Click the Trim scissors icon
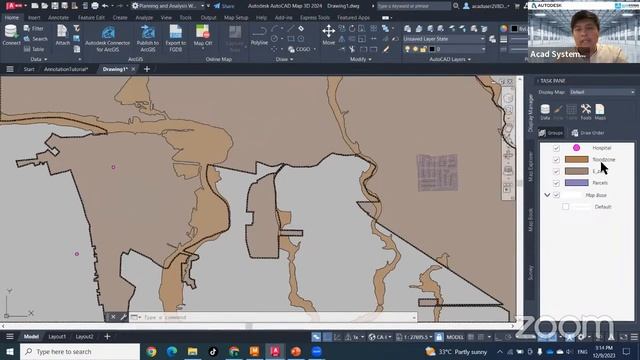Screen dimensions: 640x360 pos(352,49)
